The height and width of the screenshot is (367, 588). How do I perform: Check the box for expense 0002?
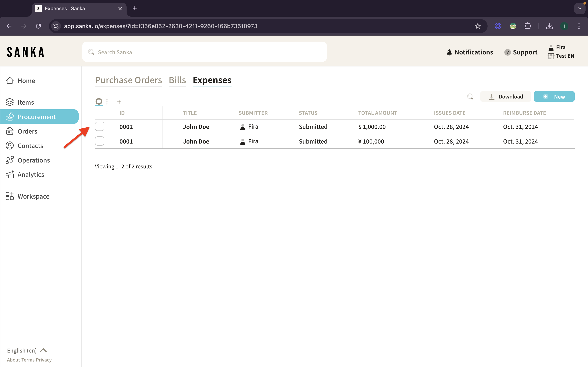pos(100,126)
